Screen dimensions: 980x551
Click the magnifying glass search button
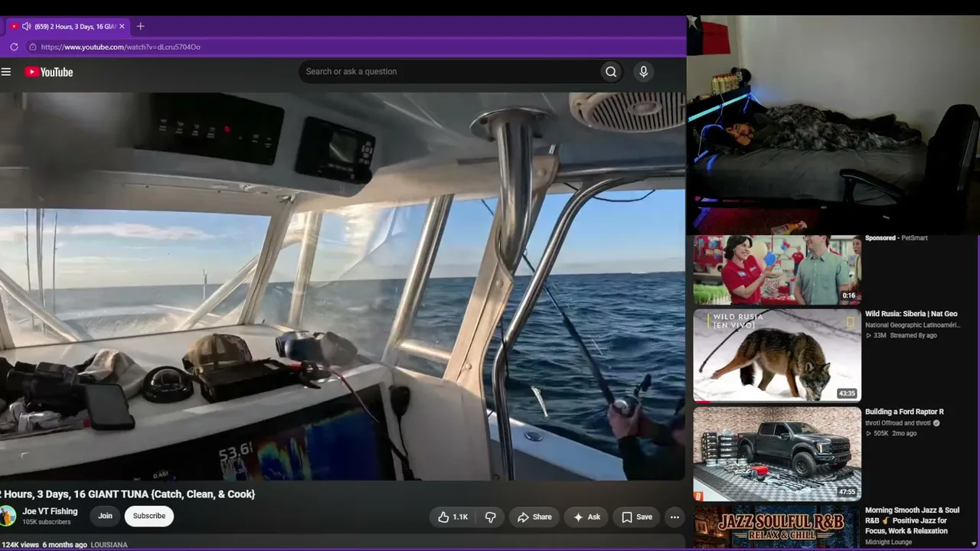(611, 72)
